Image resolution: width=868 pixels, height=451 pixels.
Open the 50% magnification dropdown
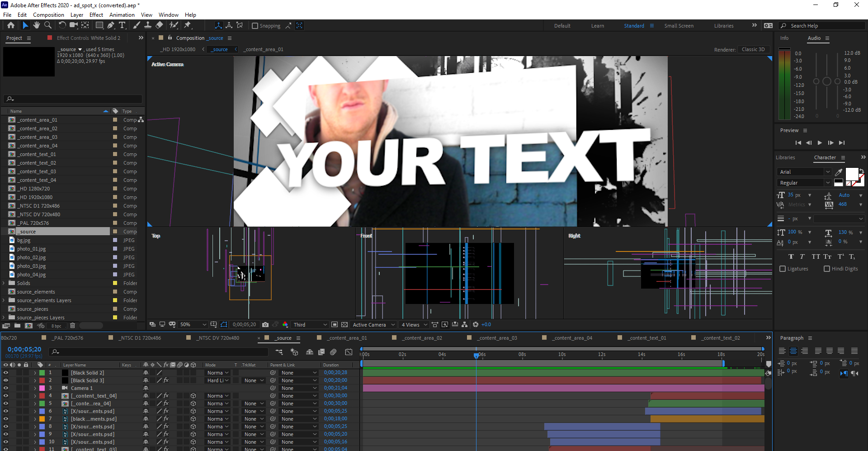tap(193, 325)
